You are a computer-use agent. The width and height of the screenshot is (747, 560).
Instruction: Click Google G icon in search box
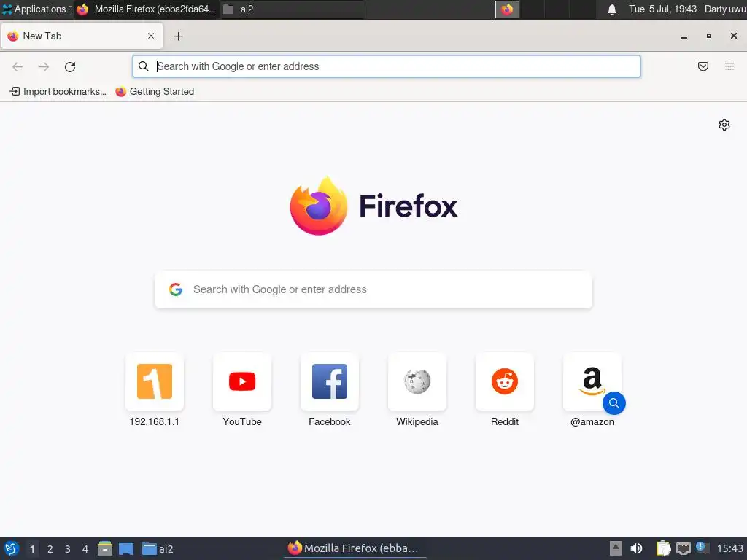tap(176, 289)
